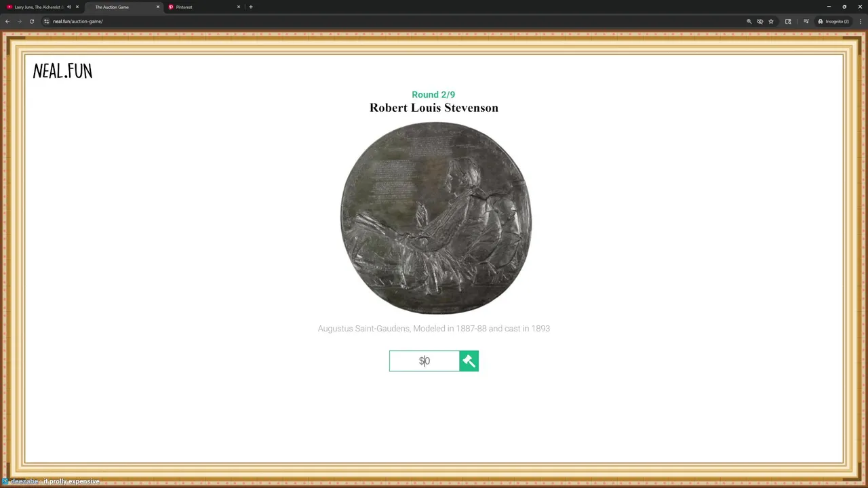Click the bid amount input field
Image resolution: width=868 pixels, height=488 pixels.
tap(425, 361)
